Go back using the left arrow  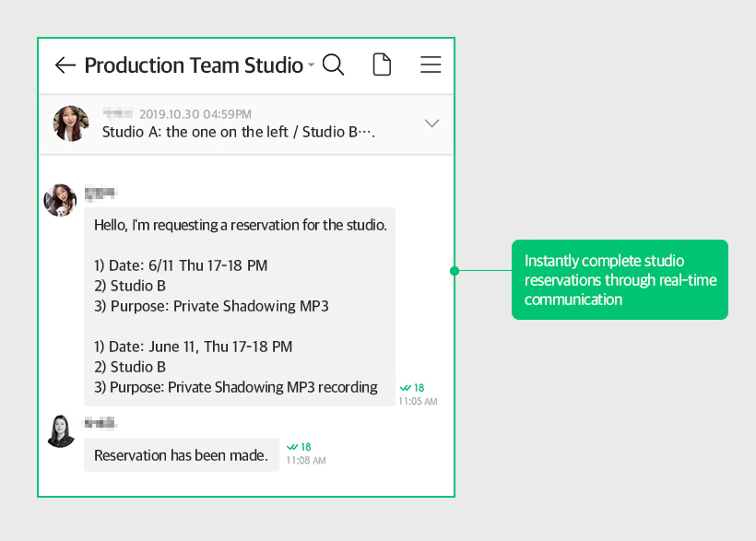click(65, 65)
